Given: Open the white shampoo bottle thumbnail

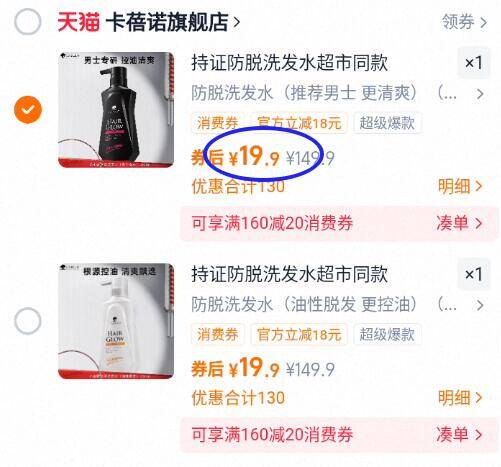Looking at the screenshot, I should click(x=116, y=321).
